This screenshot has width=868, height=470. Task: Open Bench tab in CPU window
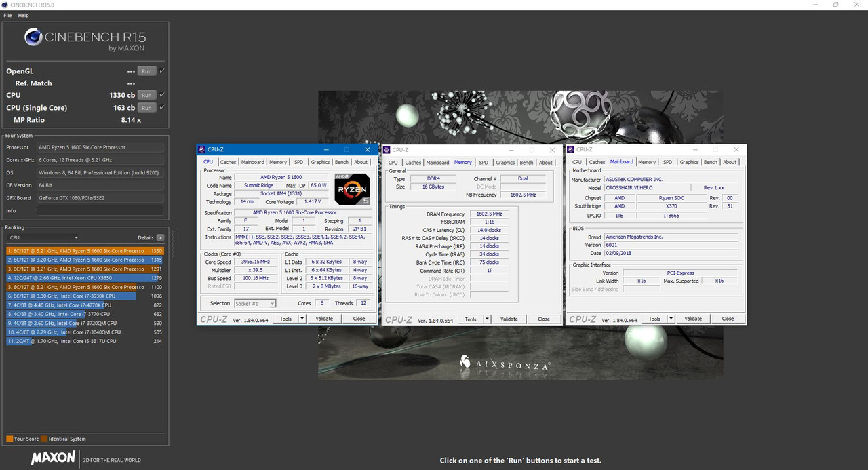coord(342,162)
